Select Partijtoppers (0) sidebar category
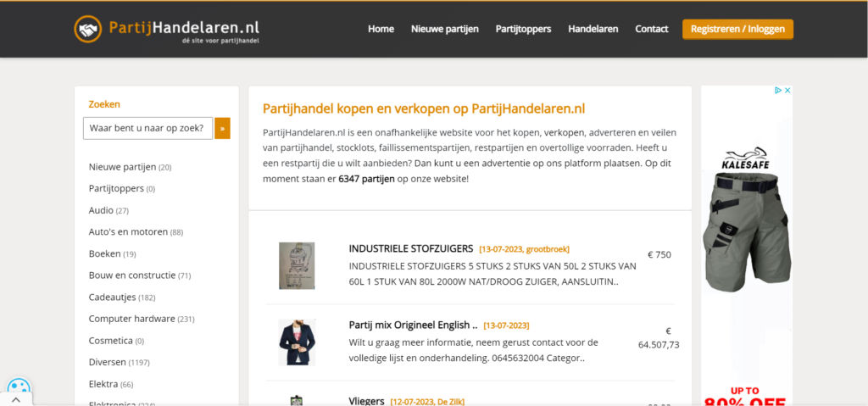Image resolution: width=868 pixels, height=406 pixels. click(x=122, y=188)
